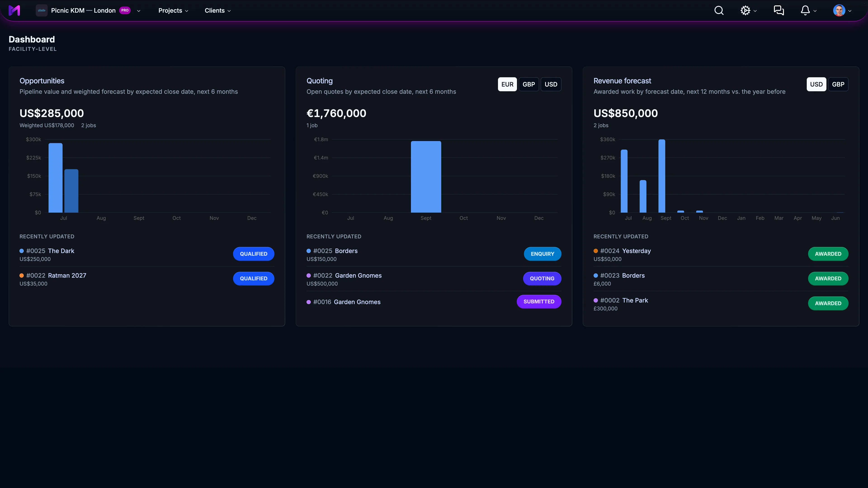868x488 pixels.
Task: Expand the user account dropdown arrow
Action: point(850,11)
